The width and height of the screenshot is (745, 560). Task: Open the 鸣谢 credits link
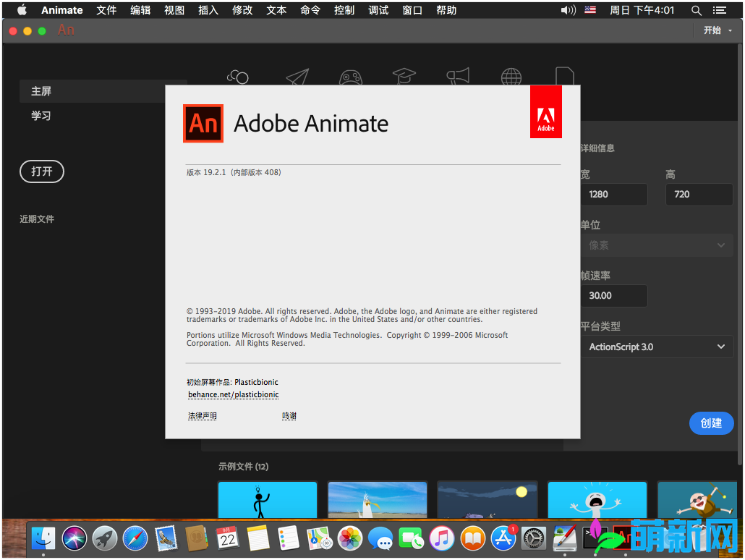click(x=289, y=416)
